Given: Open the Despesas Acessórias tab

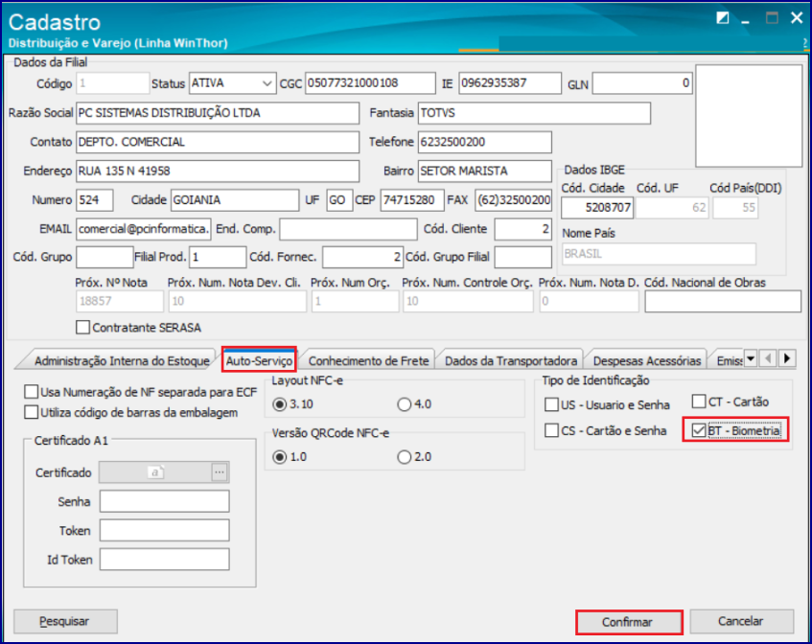Looking at the screenshot, I should click(x=647, y=361).
